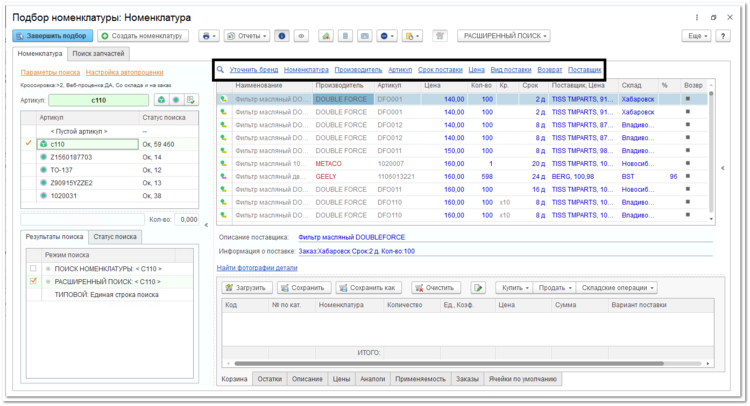Click the Настройка автонаценки link
This screenshot has height=406, width=750.
point(124,72)
